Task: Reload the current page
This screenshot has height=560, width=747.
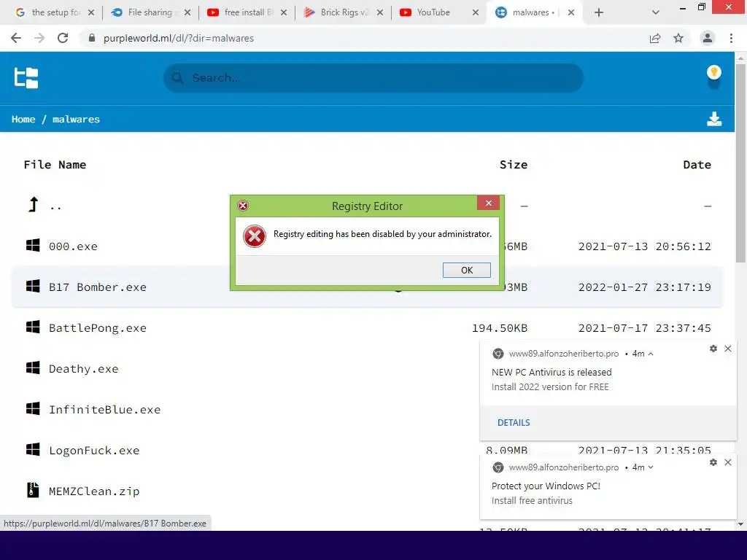Action: point(63,38)
